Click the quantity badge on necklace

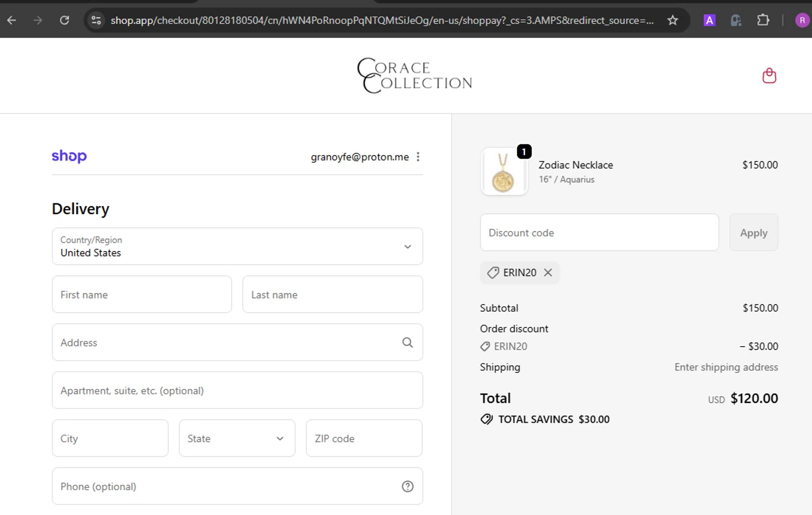click(524, 151)
